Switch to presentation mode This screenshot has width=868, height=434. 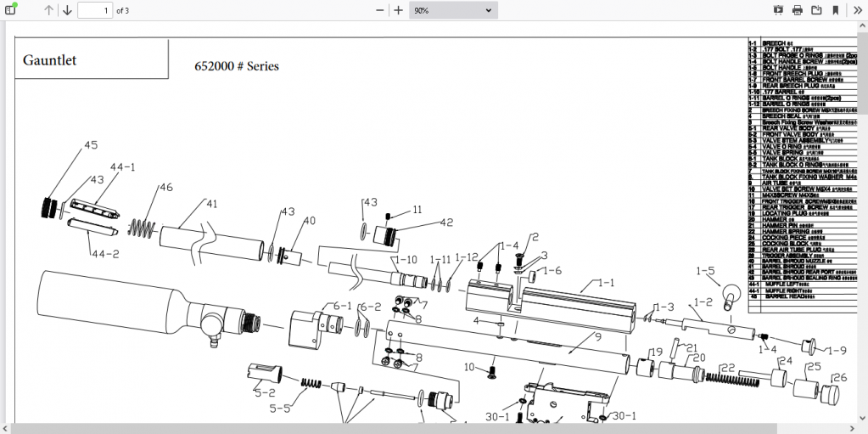(778, 10)
